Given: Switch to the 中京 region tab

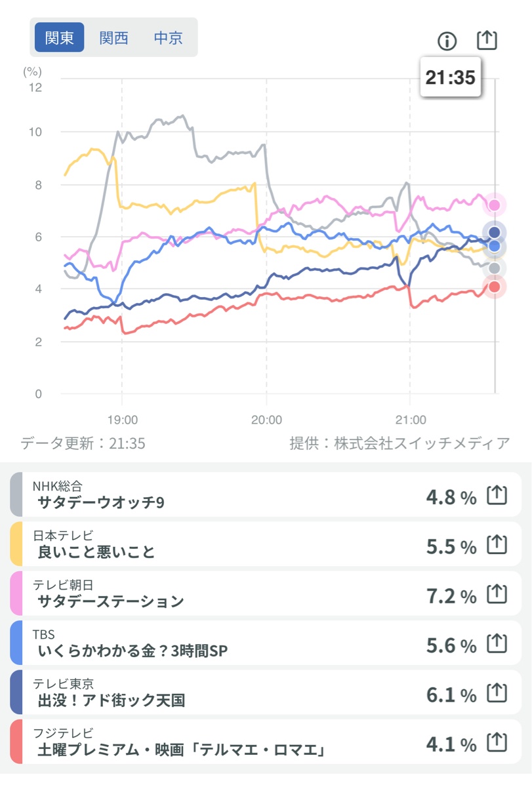Looking at the screenshot, I should (x=168, y=38).
